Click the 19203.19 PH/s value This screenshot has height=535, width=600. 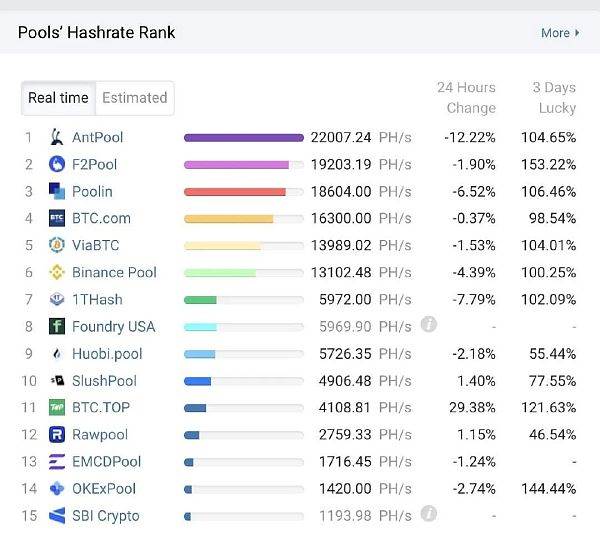coord(361,165)
